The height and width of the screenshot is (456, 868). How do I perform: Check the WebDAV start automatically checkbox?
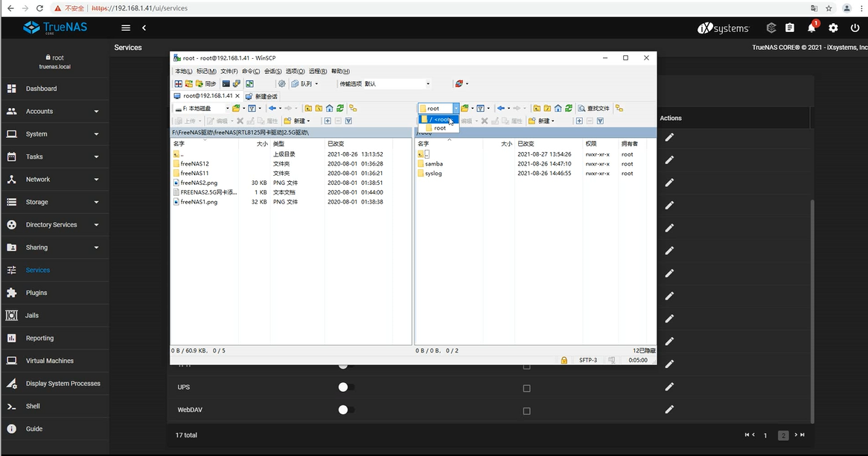tap(527, 411)
